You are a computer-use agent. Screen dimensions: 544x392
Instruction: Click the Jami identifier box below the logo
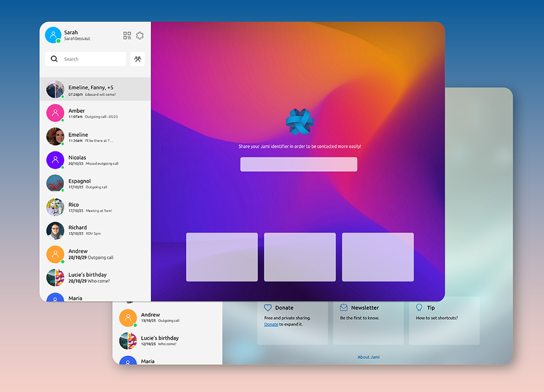[x=299, y=164]
